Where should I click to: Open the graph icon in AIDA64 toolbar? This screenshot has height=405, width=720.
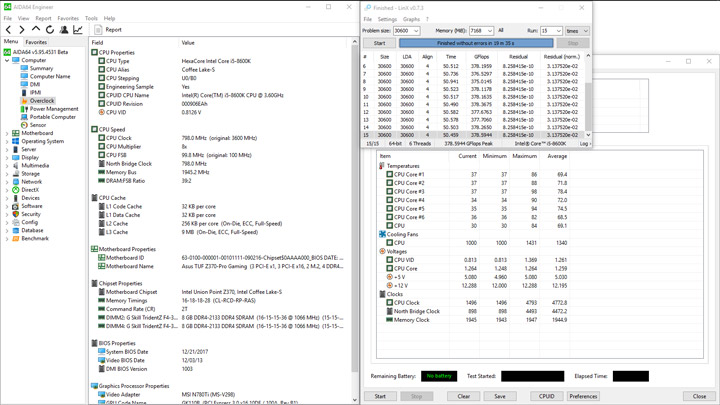(78, 30)
